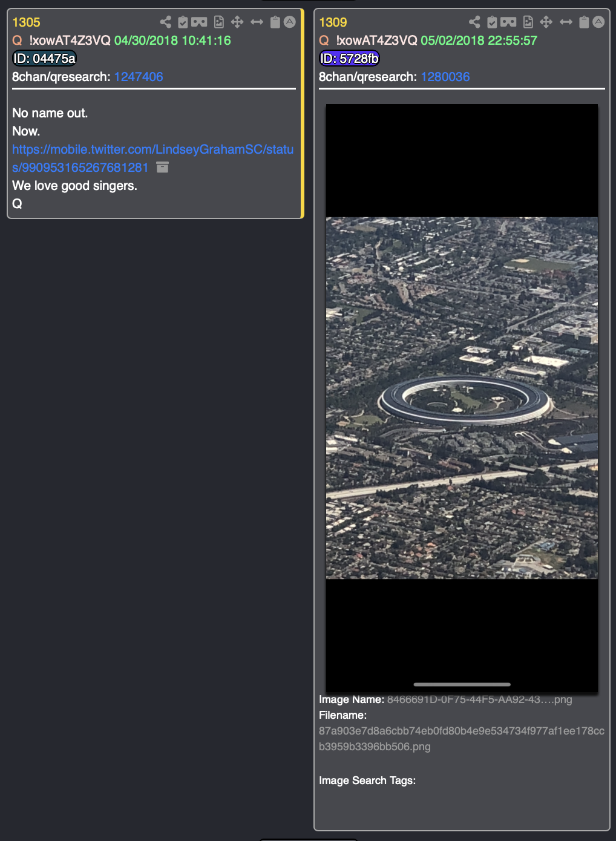The image size is (616, 841).
Task: Click the 'We love good singers.' line
Action: point(74,186)
